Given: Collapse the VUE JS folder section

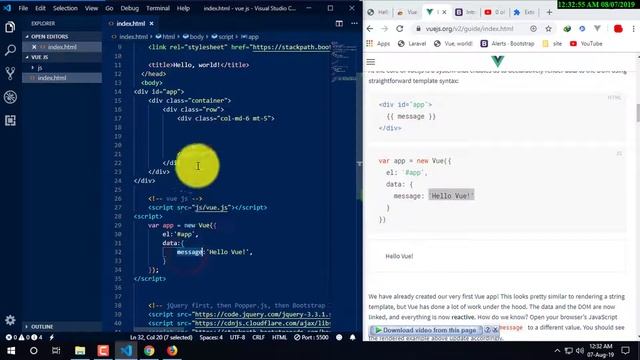Looking at the screenshot, I should tap(61, 57).
